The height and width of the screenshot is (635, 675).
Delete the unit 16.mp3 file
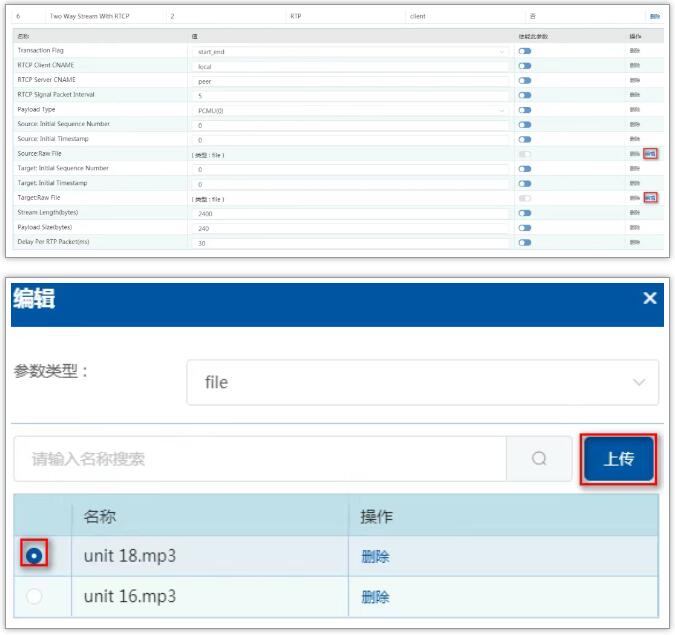tap(375, 597)
